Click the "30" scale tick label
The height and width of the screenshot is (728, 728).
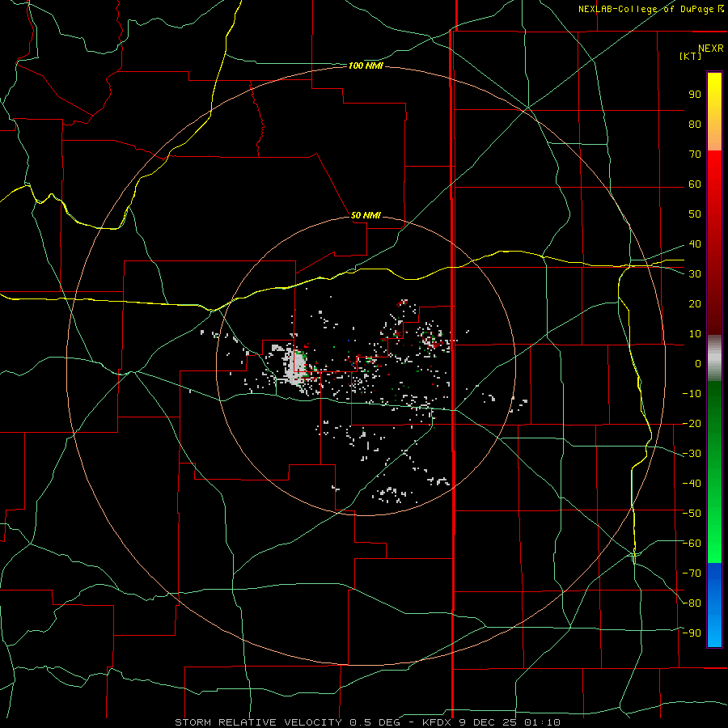point(695,274)
